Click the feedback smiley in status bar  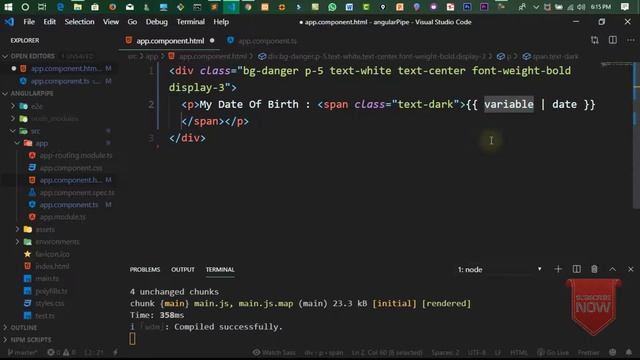tap(613, 352)
